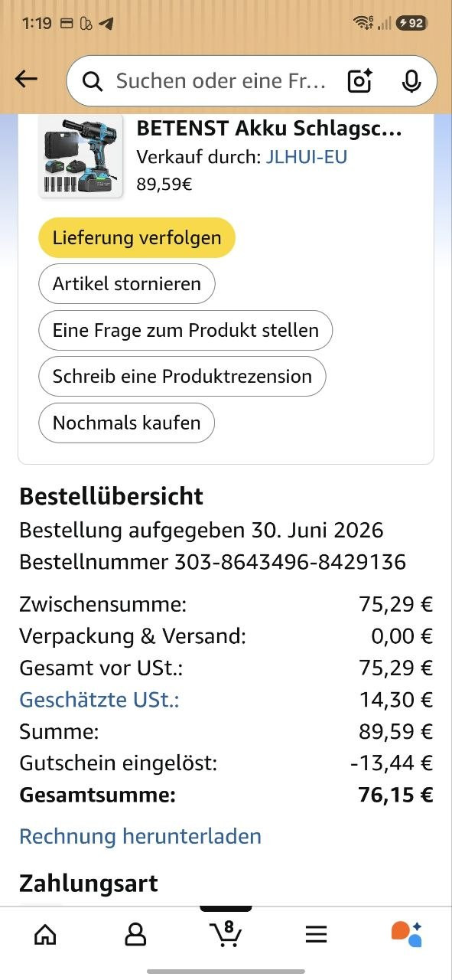Go to the Home tab icon

click(x=45, y=934)
